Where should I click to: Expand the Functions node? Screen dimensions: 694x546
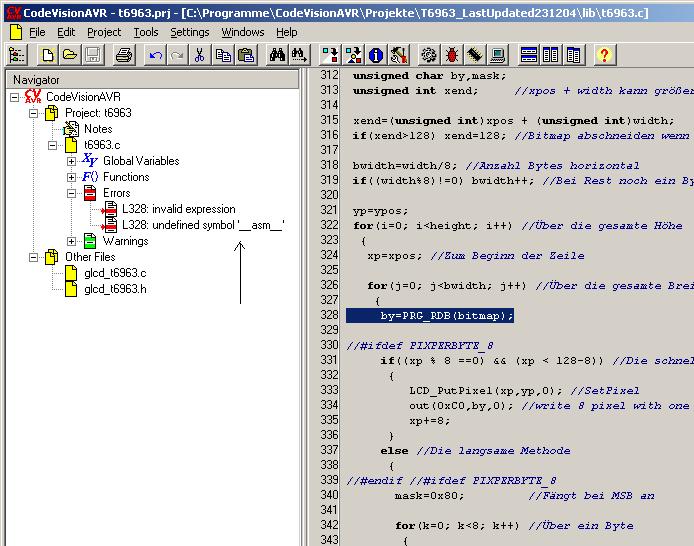pos(71,177)
